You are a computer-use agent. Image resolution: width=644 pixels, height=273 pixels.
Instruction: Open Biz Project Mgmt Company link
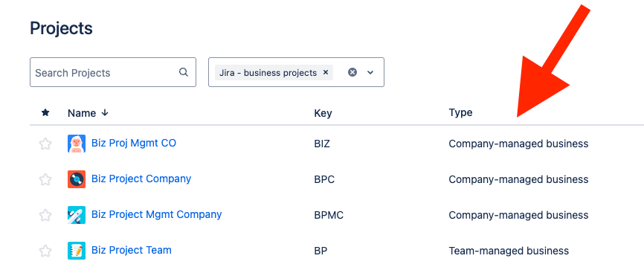[156, 215]
